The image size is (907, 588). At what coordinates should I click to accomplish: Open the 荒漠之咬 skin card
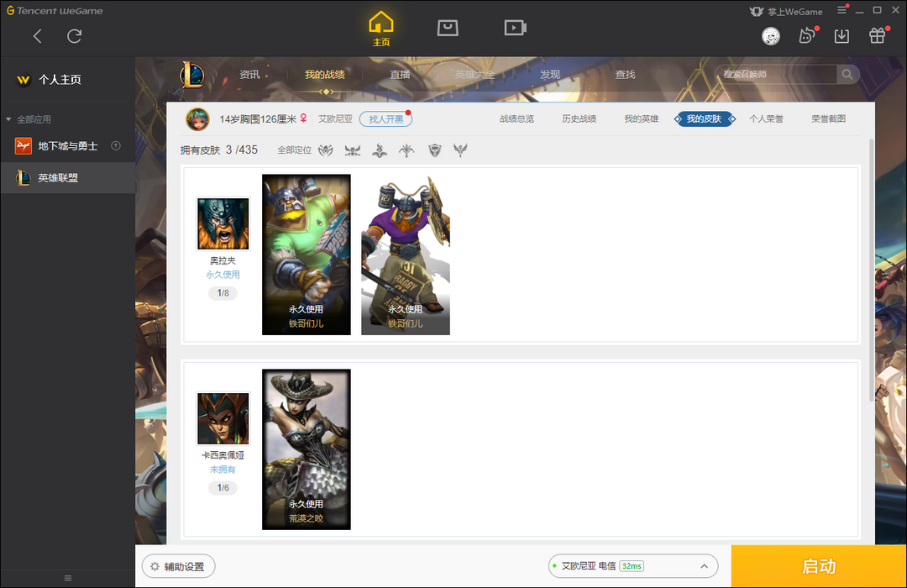click(306, 449)
